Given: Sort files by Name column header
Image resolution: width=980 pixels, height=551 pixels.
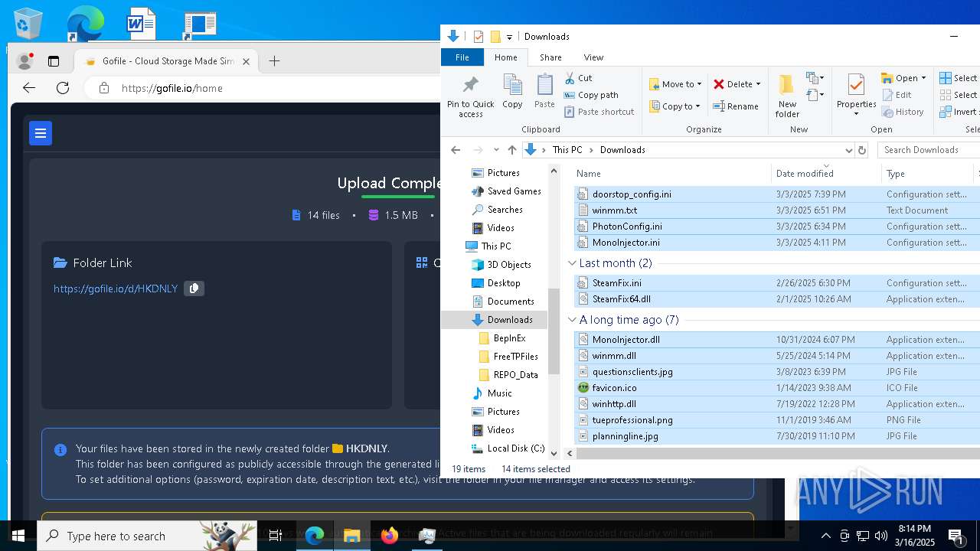Looking at the screenshot, I should (671, 174).
